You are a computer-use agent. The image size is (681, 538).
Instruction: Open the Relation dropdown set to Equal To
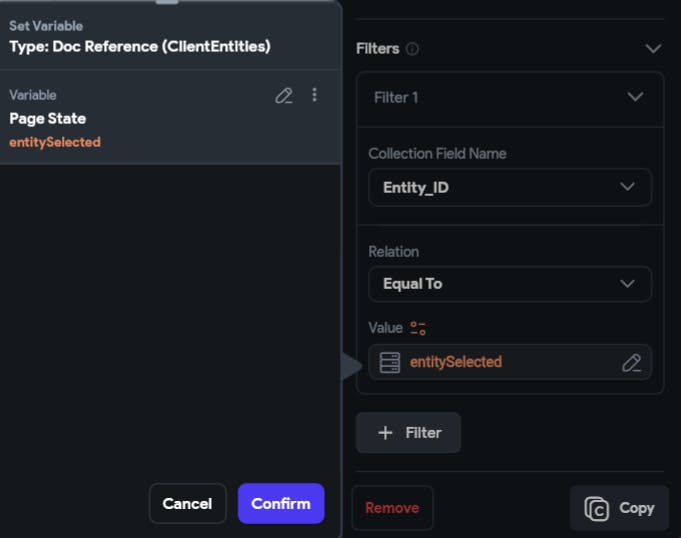click(510, 284)
